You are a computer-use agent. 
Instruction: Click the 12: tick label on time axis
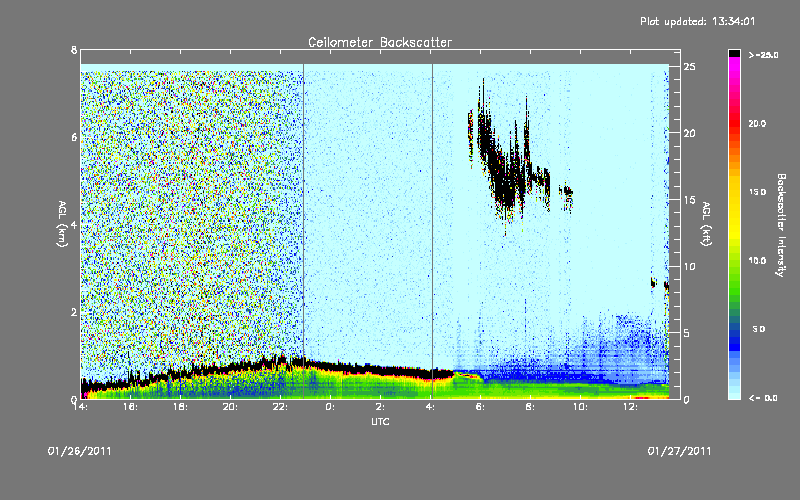(x=630, y=407)
